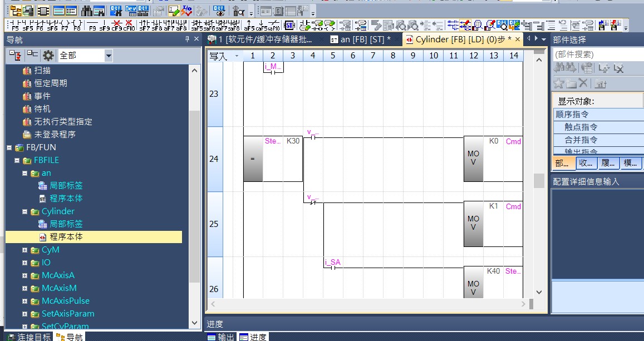The width and height of the screenshot is (644, 341).
Task: Click the 触点指令 category in parts list
Action: 581,127
